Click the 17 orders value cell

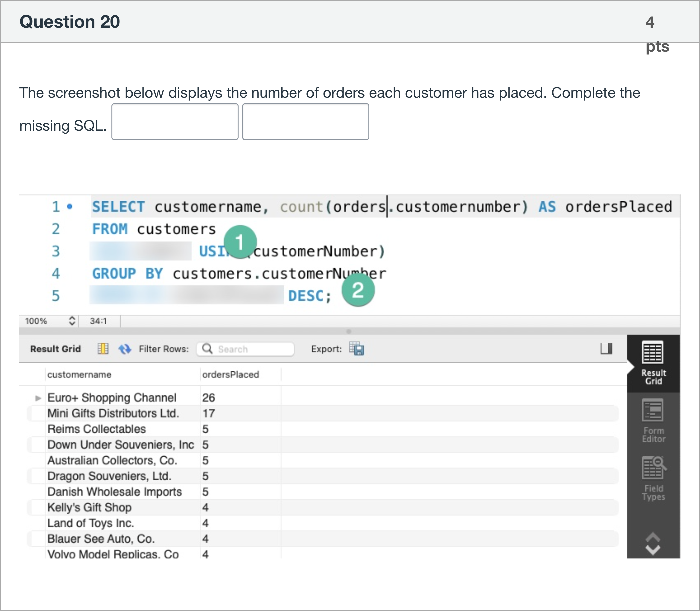(241, 413)
